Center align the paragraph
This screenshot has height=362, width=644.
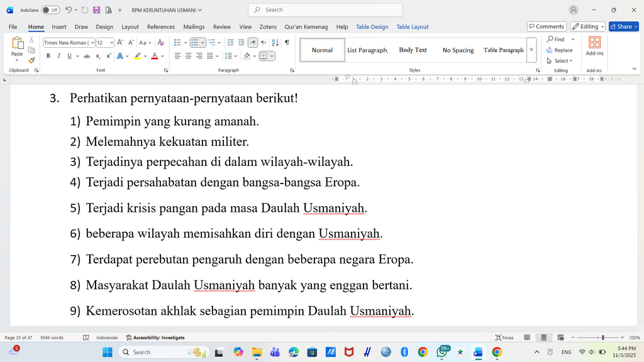tap(189, 56)
